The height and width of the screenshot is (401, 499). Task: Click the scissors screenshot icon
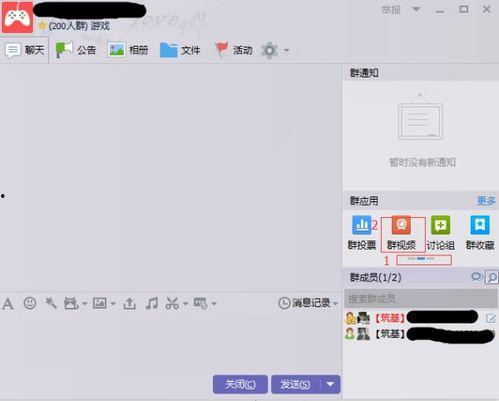(x=172, y=303)
